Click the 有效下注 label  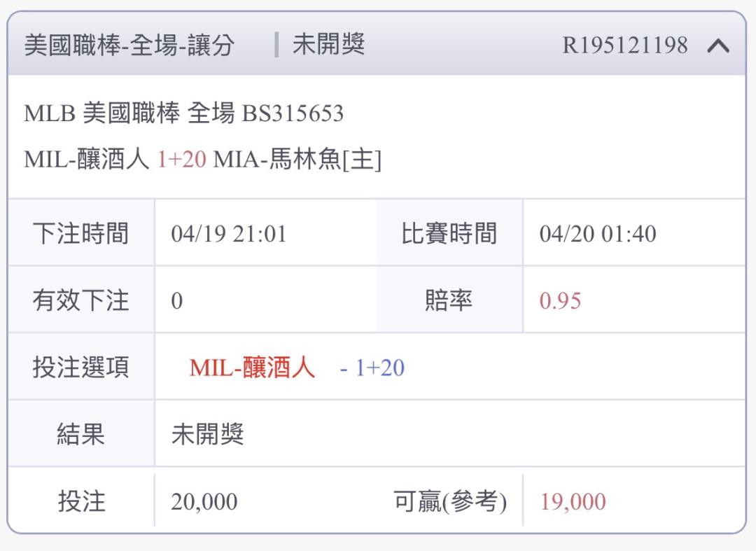click(x=81, y=300)
